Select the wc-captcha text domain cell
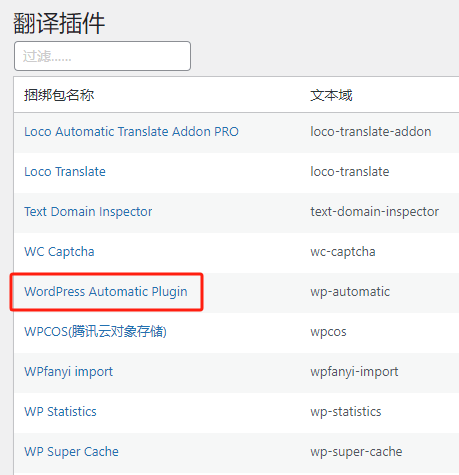 click(343, 252)
